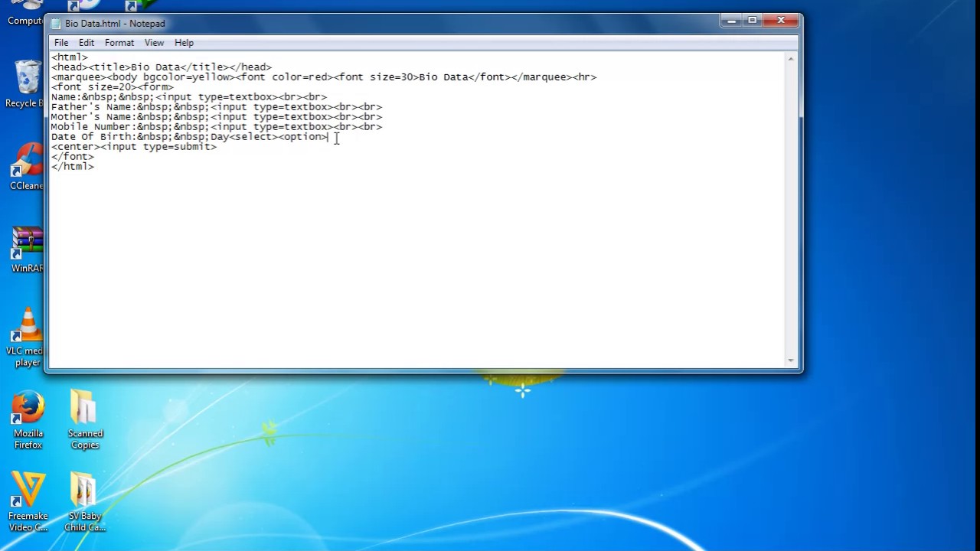980x551 pixels.
Task: Open the View menu in Notepad
Action: 154,43
